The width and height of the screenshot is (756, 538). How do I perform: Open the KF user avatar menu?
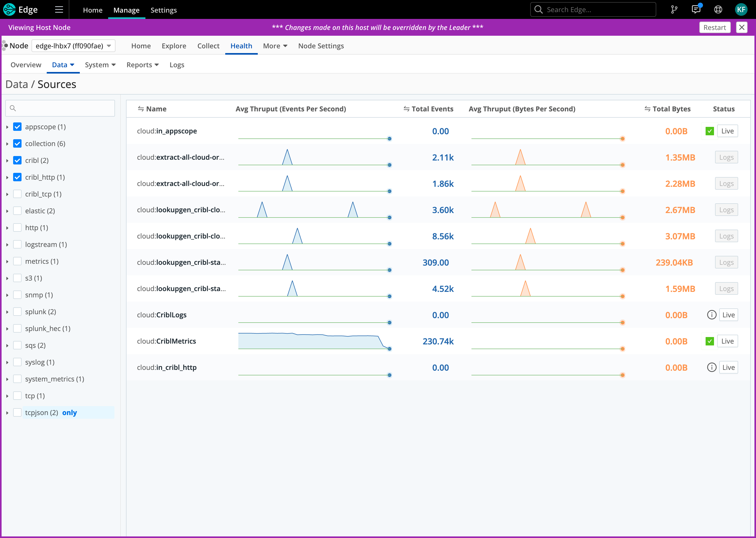[x=741, y=9]
